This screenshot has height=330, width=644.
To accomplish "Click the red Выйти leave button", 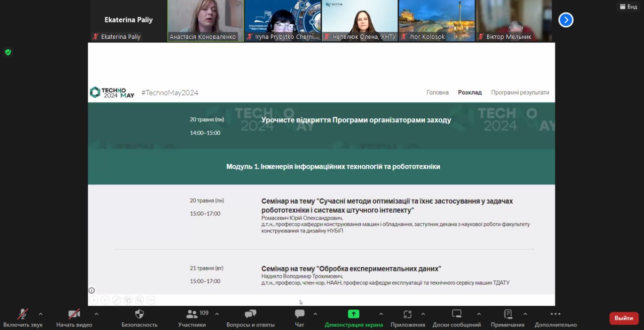I will [624, 318].
